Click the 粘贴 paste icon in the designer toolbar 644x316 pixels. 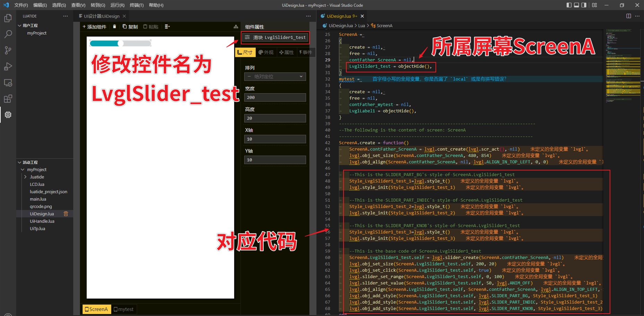coord(150,26)
